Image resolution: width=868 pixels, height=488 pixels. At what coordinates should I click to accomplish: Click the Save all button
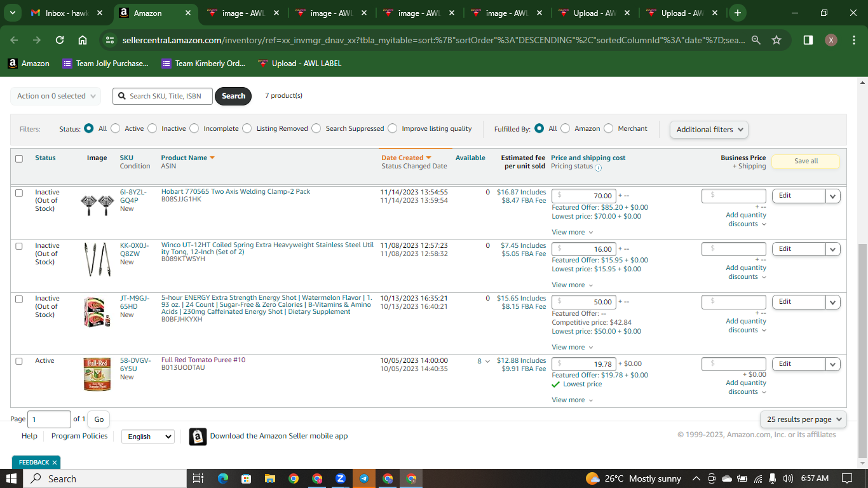click(x=806, y=161)
